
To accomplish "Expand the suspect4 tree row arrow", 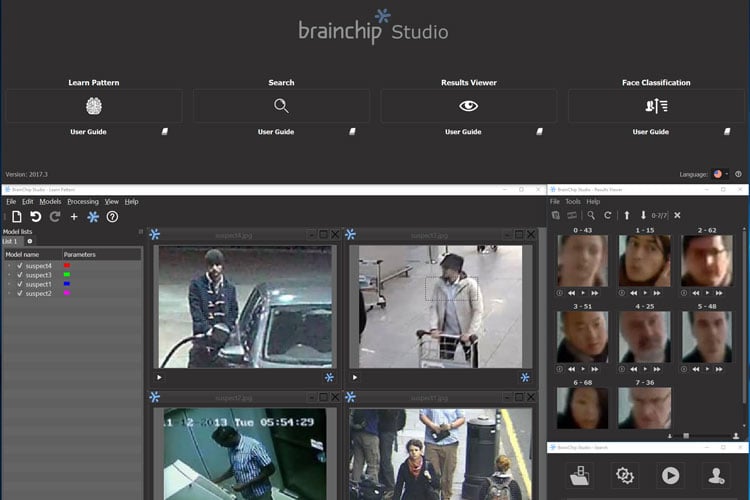I will tap(9, 265).
